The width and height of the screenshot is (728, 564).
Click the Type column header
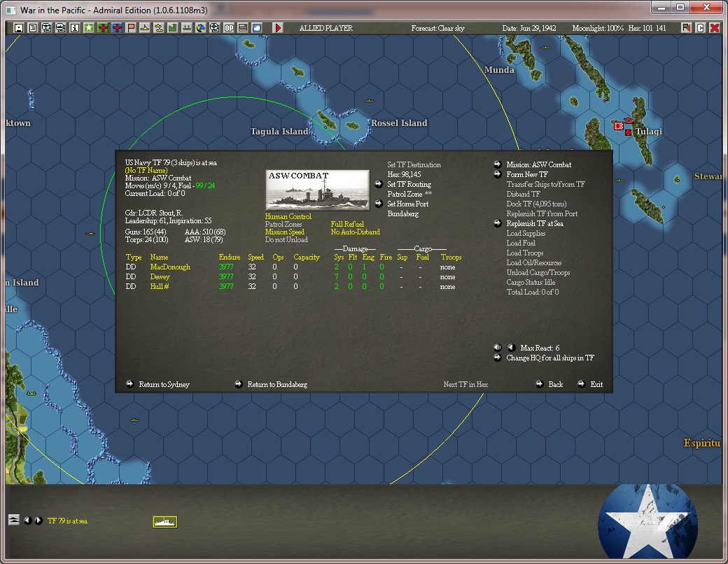(x=133, y=258)
